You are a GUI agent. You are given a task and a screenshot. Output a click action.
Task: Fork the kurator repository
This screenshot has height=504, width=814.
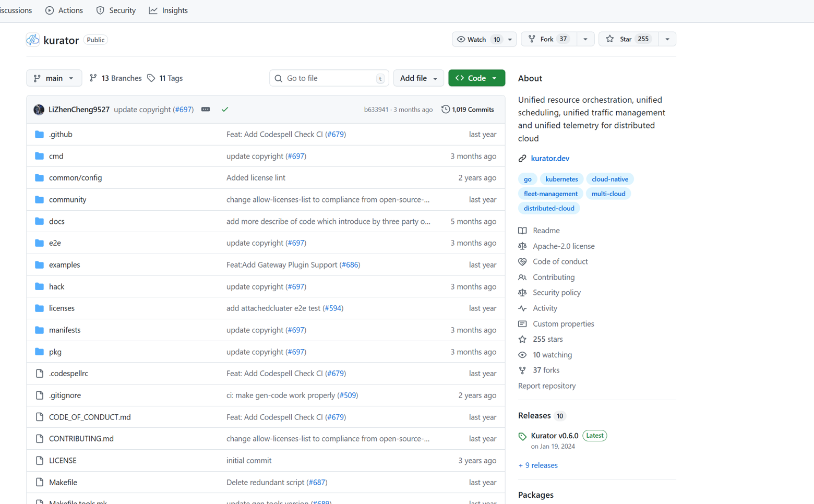(549, 39)
